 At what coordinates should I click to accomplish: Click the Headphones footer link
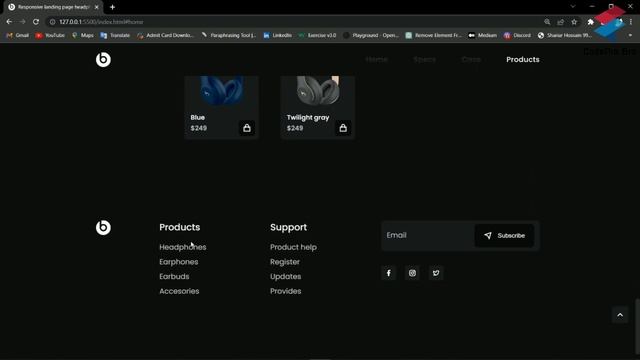183,247
